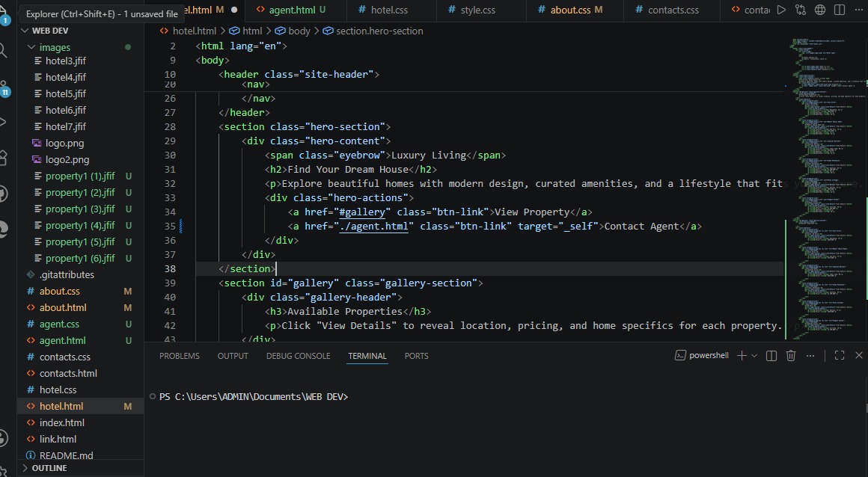Click the powershell terminal icon
Viewport: 868px width, 477px height.
(680, 356)
